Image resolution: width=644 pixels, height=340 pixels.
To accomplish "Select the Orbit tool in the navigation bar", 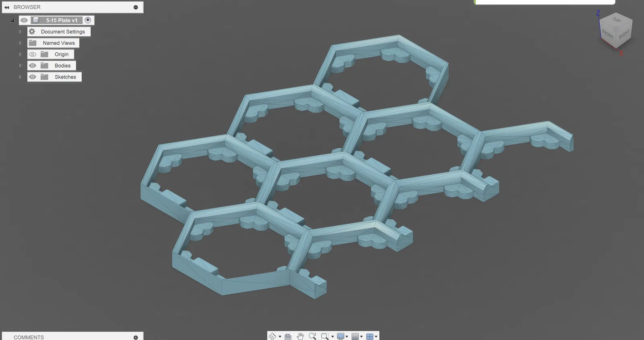I will point(272,336).
